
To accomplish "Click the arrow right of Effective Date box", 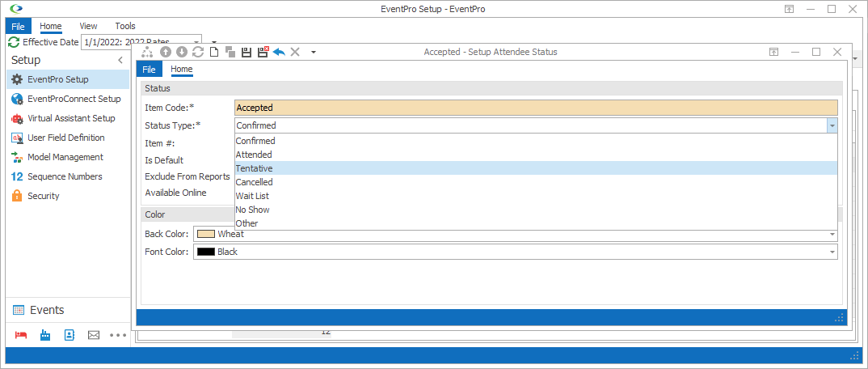I will click(x=214, y=41).
